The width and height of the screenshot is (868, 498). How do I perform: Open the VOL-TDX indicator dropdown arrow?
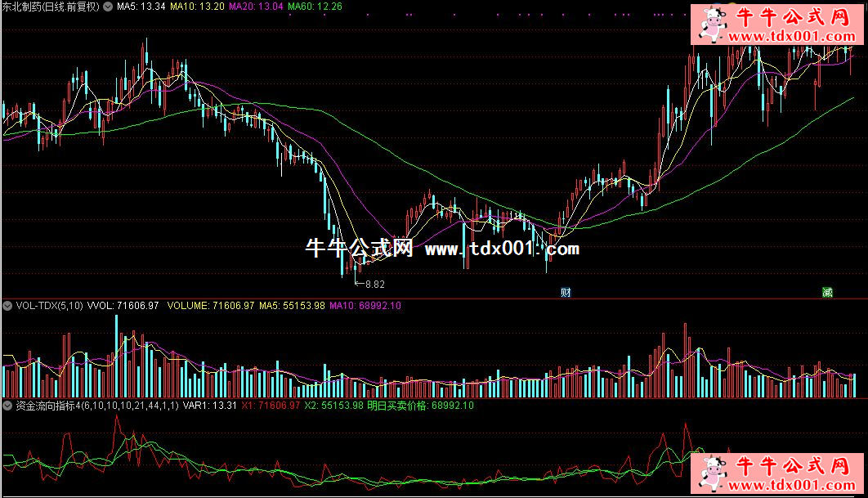7,306
